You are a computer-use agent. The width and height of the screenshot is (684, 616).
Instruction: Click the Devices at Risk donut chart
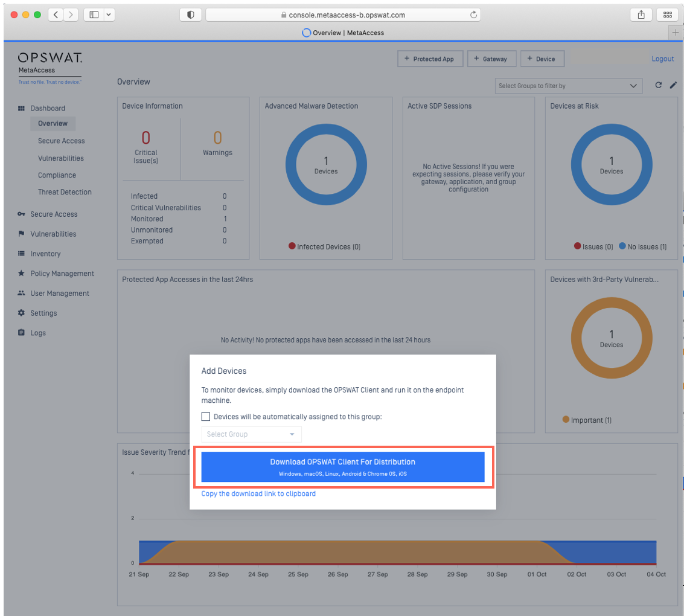612,164
